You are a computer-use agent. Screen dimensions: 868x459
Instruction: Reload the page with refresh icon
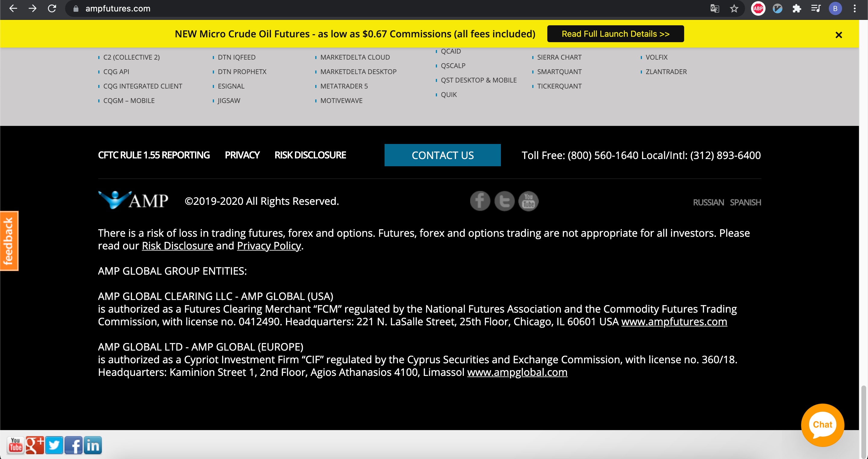pyautogui.click(x=52, y=8)
